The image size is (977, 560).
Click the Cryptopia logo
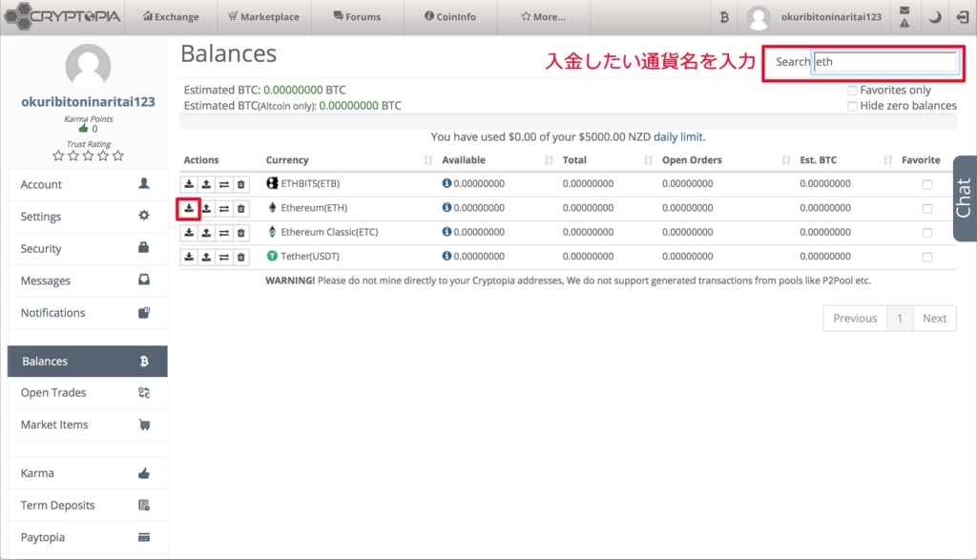(62, 16)
